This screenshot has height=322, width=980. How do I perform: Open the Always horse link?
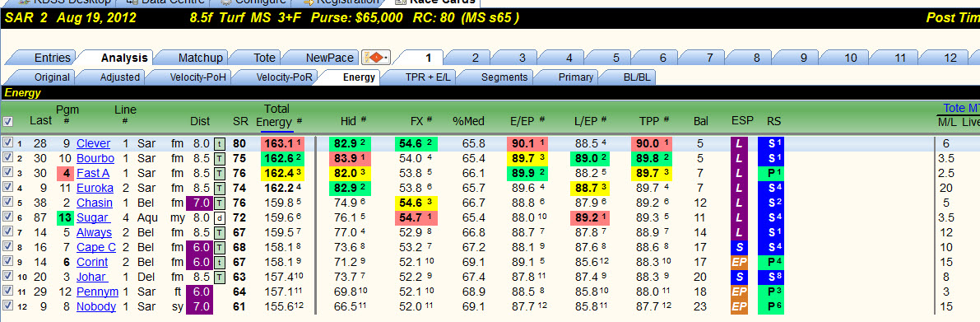click(94, 232)
